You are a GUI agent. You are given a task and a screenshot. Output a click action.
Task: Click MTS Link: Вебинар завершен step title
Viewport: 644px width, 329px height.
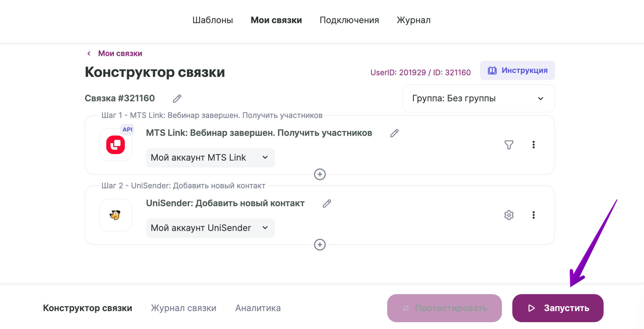point(259,133)
